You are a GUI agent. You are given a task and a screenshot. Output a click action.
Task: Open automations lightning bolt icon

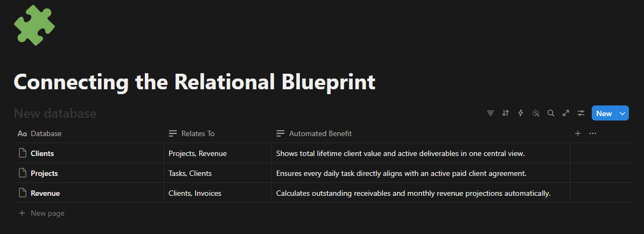point(520,114)
